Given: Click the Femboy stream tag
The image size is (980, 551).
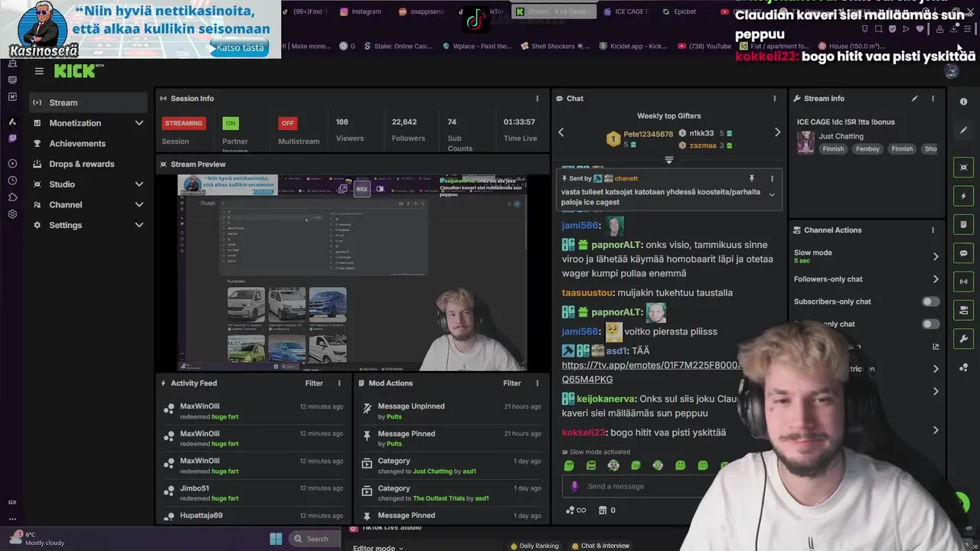Looking at the screenshot, I should click(x=867, y=149).
